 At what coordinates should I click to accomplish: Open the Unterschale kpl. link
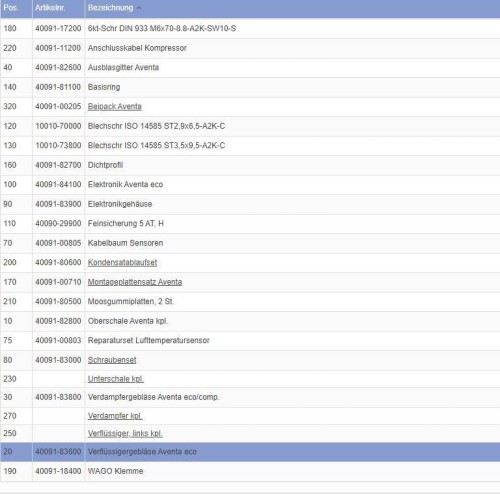(116, 379)
